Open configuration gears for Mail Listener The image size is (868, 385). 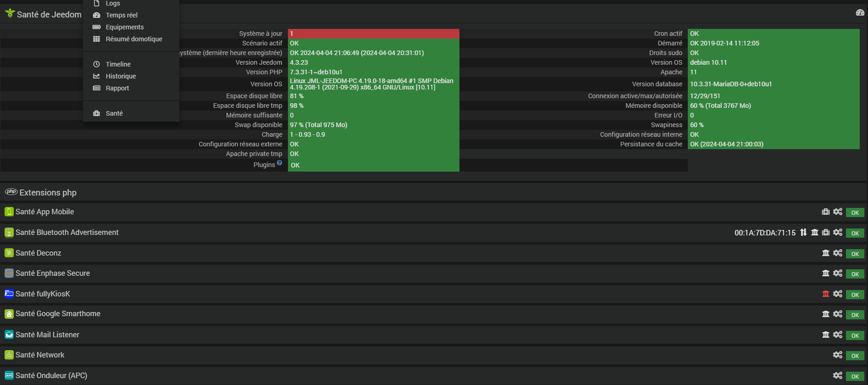click(x=838, y=335)
